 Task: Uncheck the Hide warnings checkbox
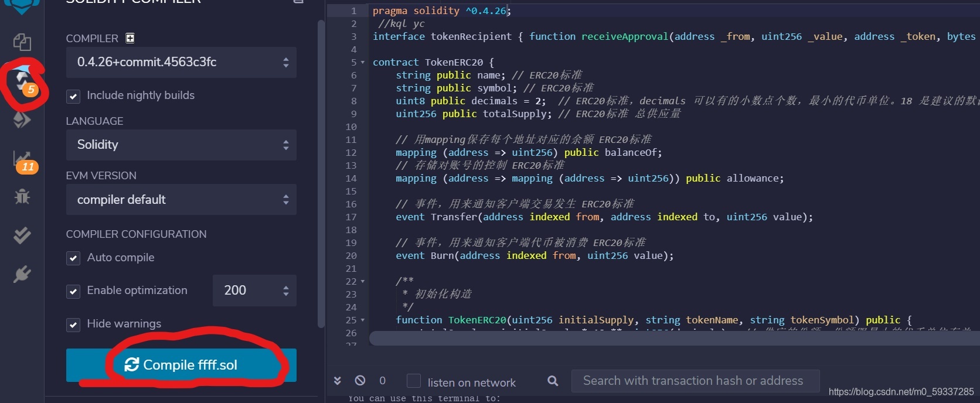73,325
